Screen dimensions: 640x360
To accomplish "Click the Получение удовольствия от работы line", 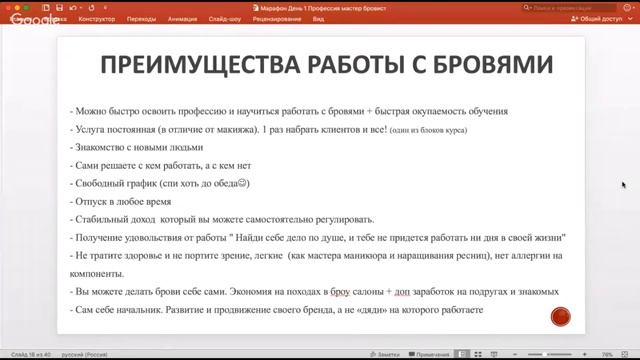I will point(318,238).
